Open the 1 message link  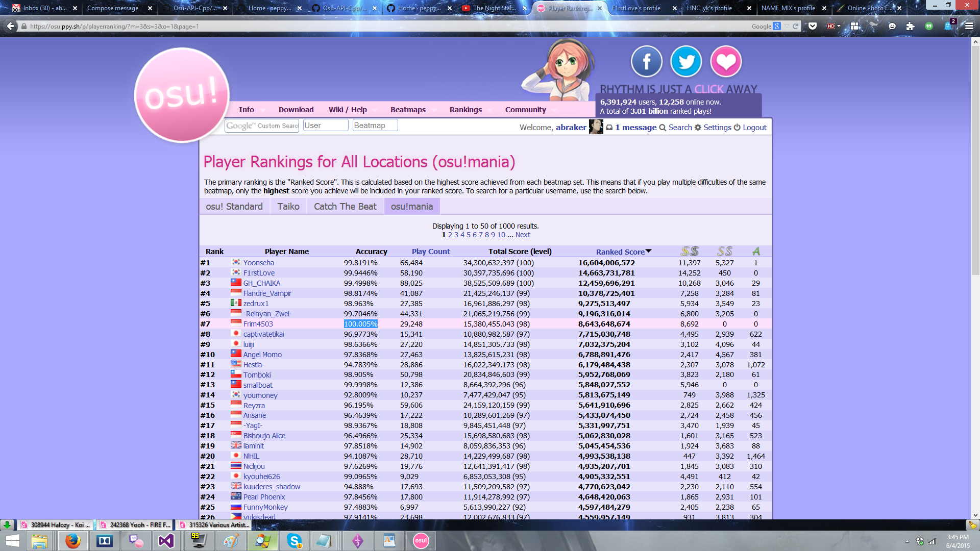(x=635, y=128)
